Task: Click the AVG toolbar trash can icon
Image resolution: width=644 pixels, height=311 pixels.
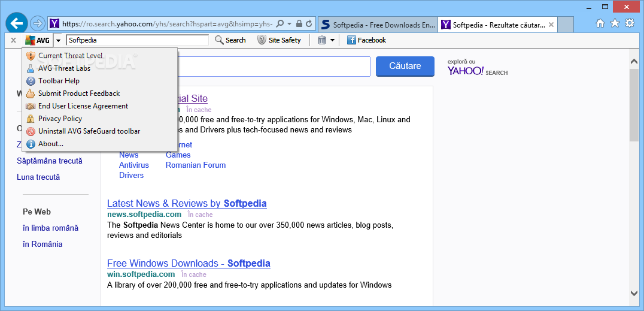Action: click(323, 40)
